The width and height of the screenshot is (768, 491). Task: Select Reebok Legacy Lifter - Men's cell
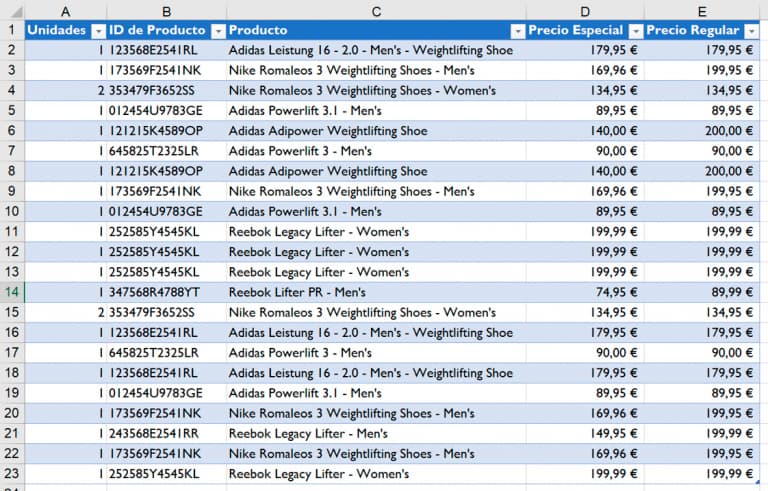376,433
